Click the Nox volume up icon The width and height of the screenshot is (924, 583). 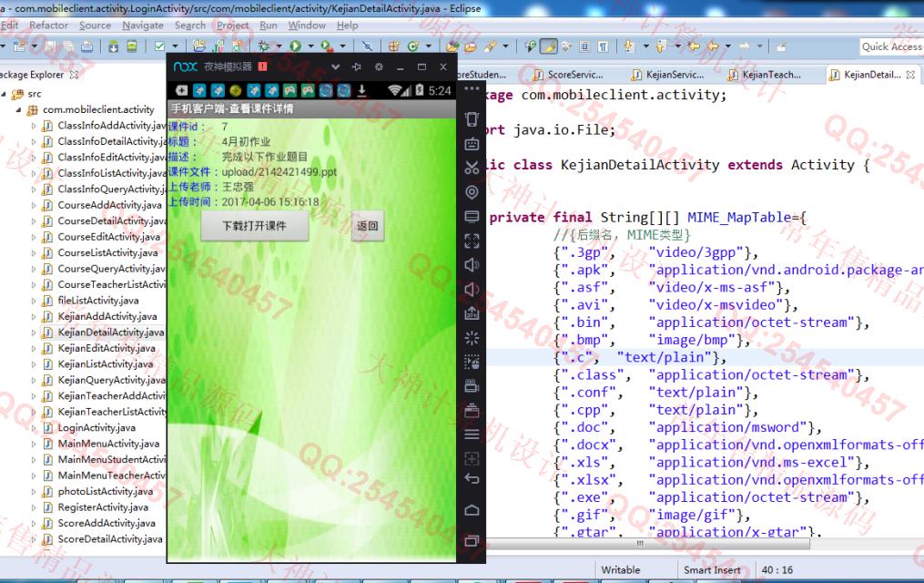pos(472,265)
